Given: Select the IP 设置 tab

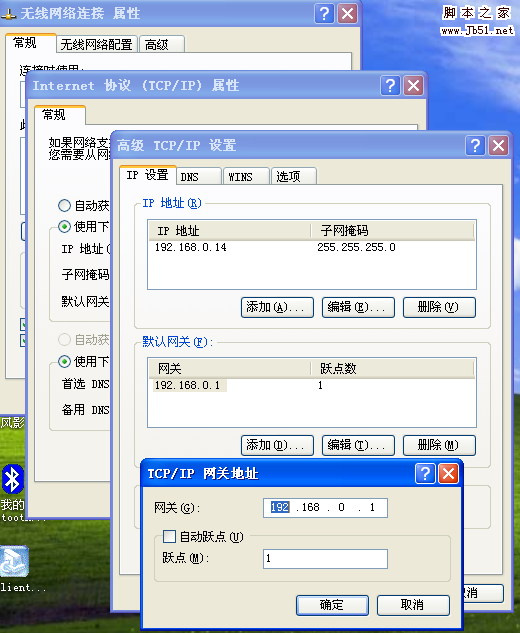Looking at the screenshot, I should coord(148,175).
